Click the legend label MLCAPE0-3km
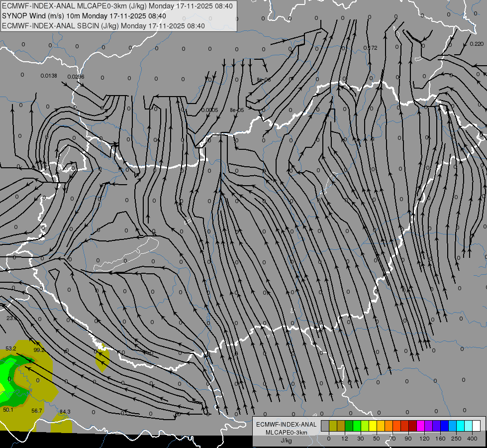Viewport: 487px width, 448px height. coord(287,433)
